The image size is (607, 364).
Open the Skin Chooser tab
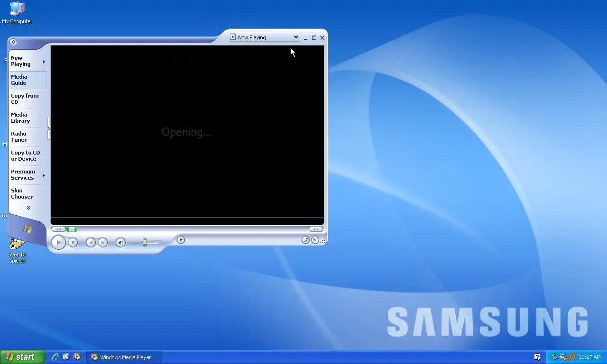(28, 193)
